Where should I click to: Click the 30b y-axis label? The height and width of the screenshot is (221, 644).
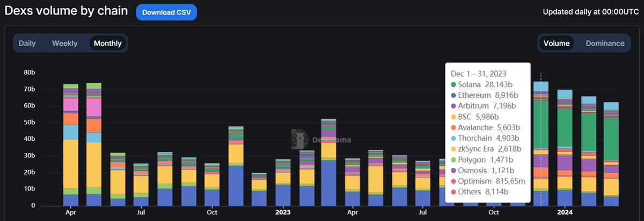(x=29, y=155)
